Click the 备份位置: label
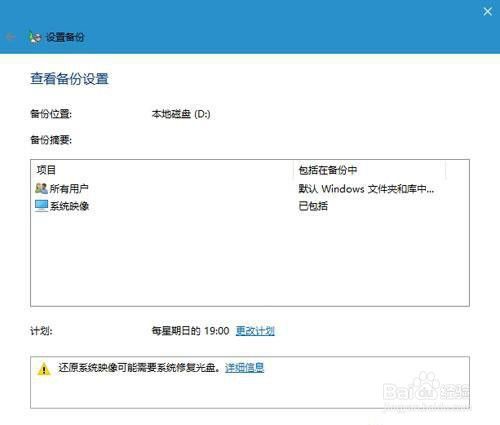The image size is (500, 425). (51, 114)
